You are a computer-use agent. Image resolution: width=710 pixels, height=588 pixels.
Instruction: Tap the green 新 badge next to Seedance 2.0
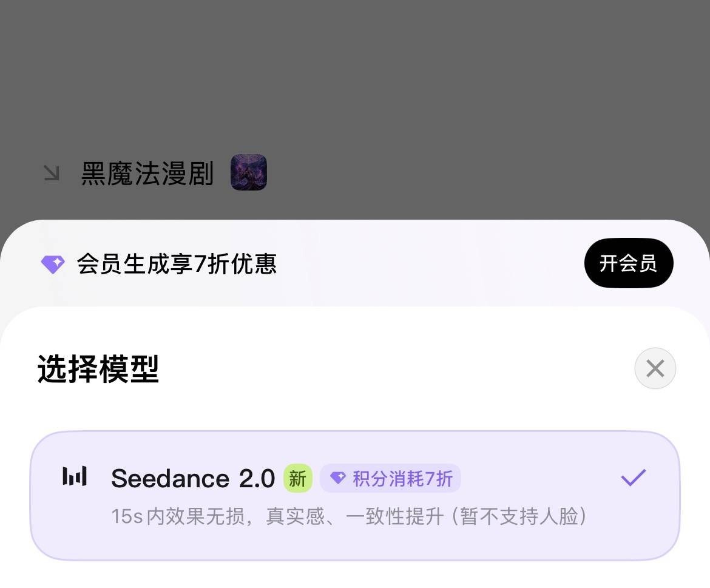click(x=299, y=478)
